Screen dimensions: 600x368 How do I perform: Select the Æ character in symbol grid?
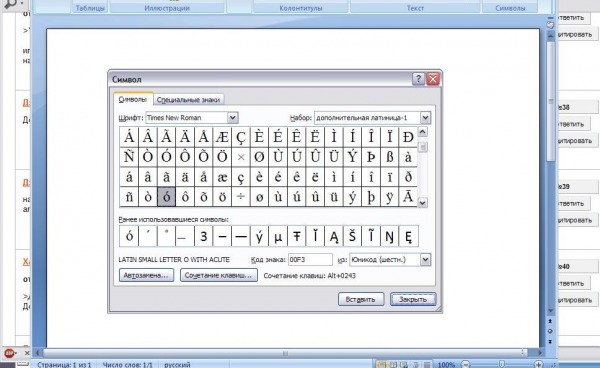click(x=222, y=137)
